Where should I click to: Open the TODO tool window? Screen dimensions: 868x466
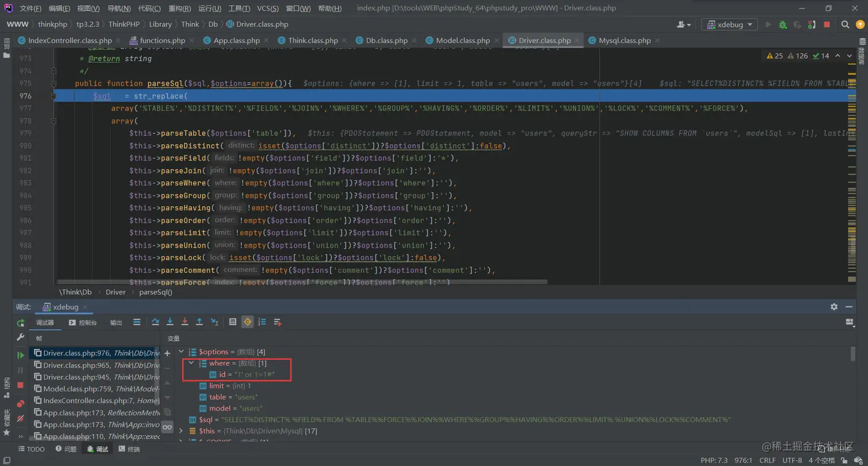(x=32, y=449)
